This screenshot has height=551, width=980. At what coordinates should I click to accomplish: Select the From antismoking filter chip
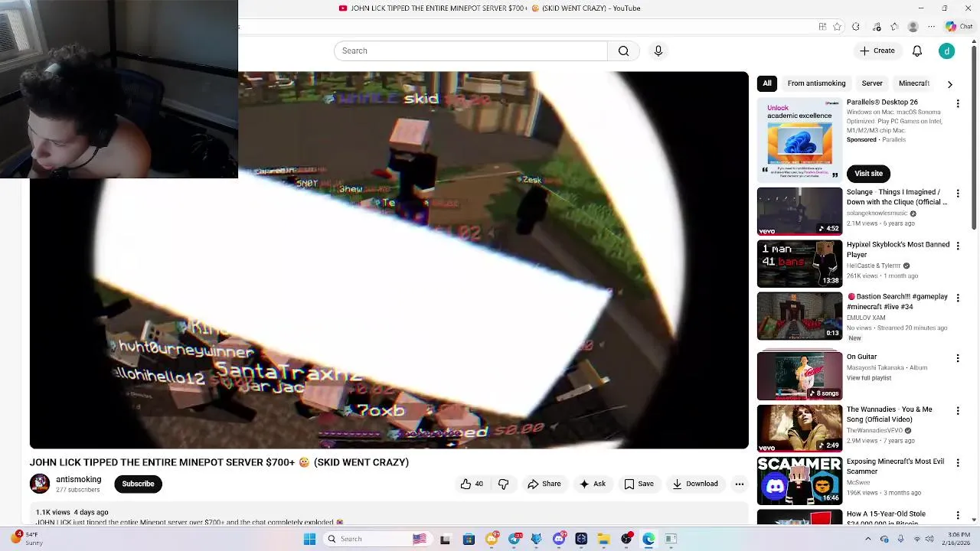point(816,83)
